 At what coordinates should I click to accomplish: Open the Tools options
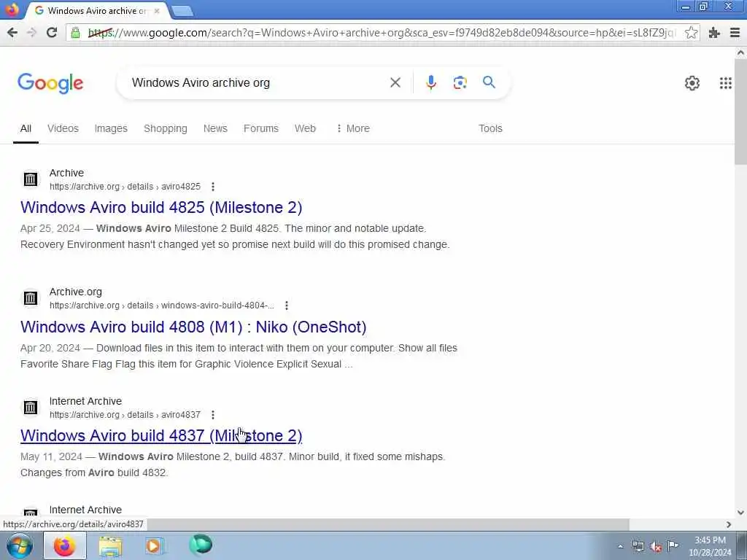(490, 128)
